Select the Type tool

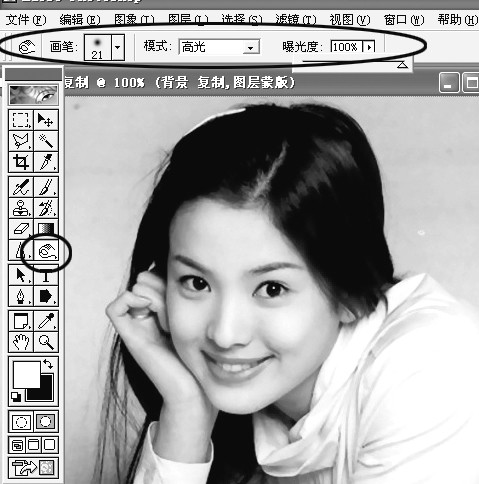click(x=46, y=275)
